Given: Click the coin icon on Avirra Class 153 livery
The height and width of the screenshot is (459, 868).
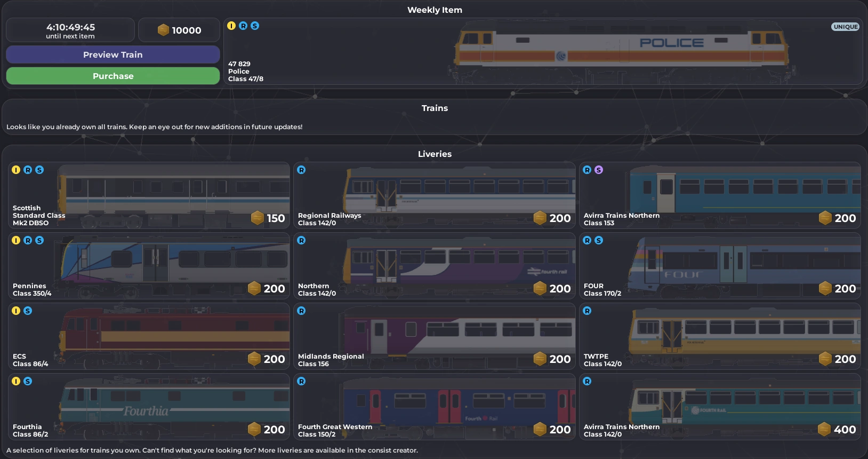Looking at the screenshot, I should pyautogui.click(x=825, y=218).
